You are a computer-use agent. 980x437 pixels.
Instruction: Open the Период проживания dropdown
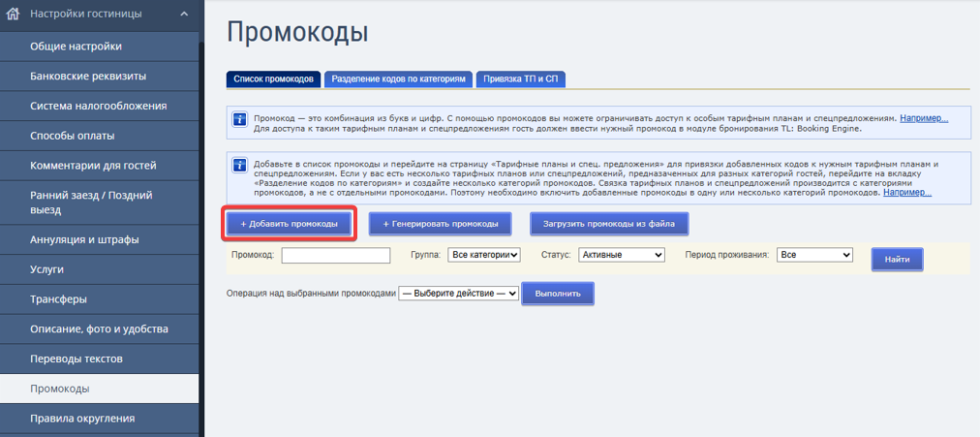[815, 255]
